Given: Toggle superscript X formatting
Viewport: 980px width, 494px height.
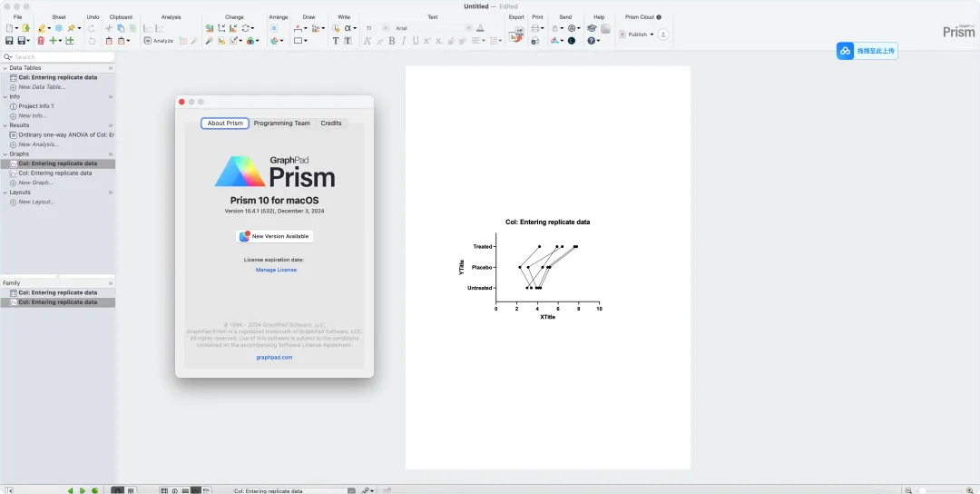Looking at the screenshot, I should click(x=426, y=41).
